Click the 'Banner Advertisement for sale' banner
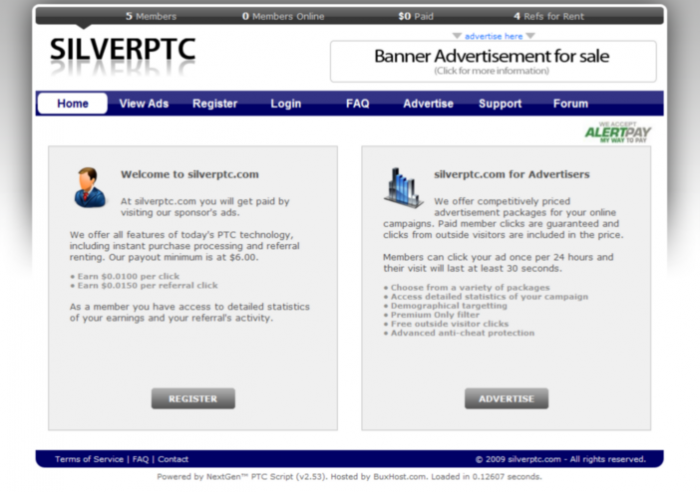The image size is (700, 492). tap(493, 62)
